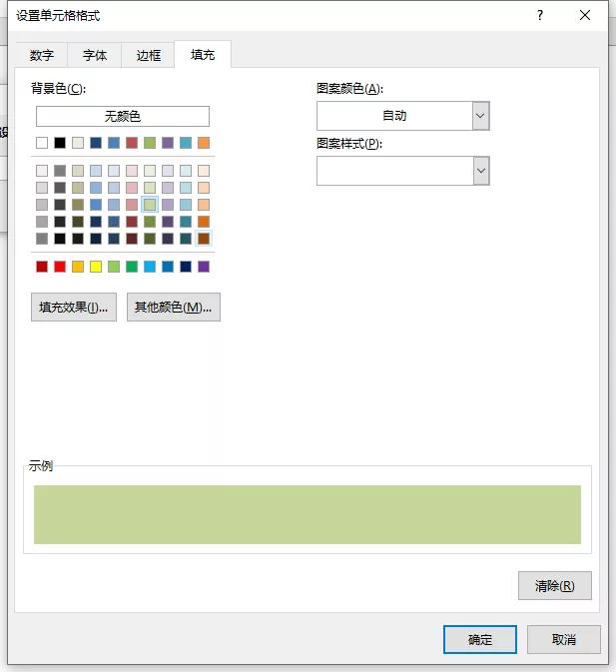Pick the olive green swatch in the top theme row

coord(150,143)
